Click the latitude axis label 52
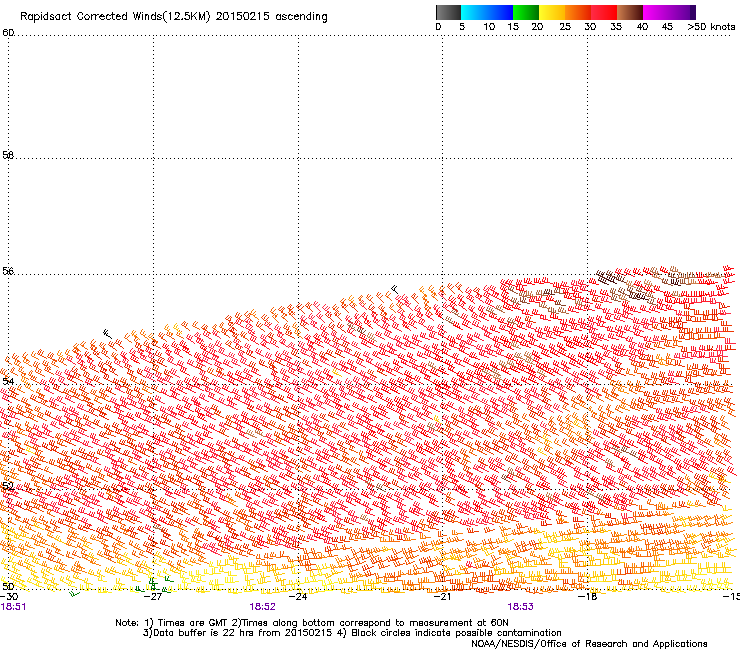This screenshot has width=740, height=650. click(x=8, y=486)
